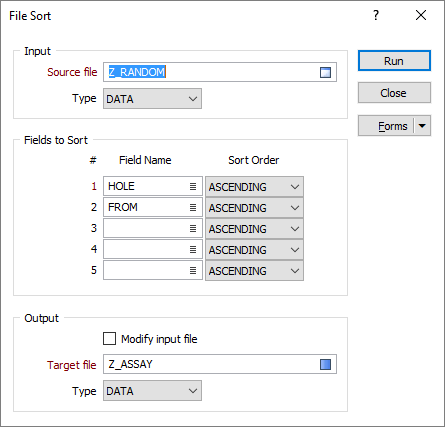Open field list icon in FROM row
The height and width of the screenshot is (427, 445).
point(193,207)
